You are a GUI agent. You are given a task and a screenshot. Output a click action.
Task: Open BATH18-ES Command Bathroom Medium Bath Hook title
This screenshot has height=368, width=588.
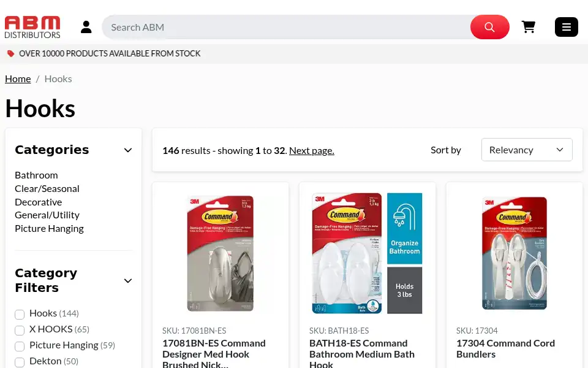[x=362, y=354]
